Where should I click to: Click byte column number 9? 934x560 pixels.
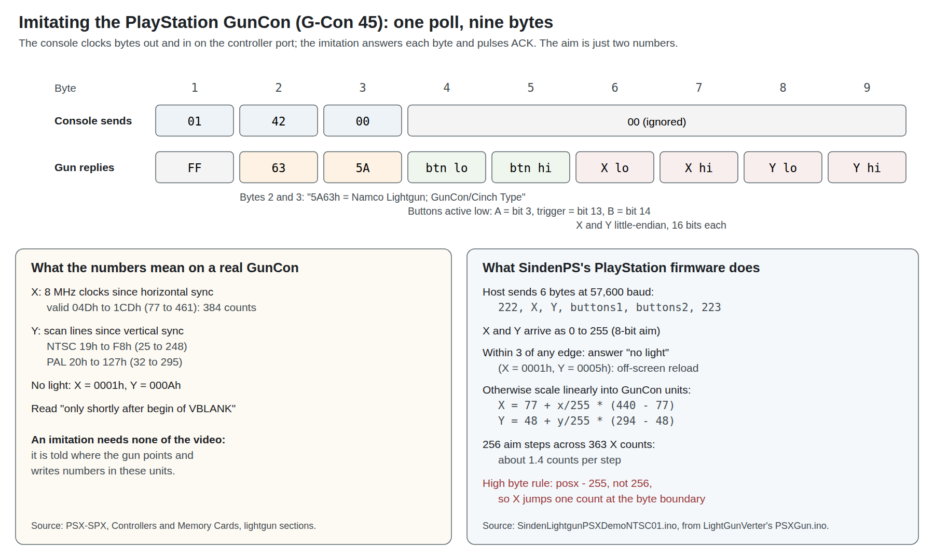pos(867,88)
